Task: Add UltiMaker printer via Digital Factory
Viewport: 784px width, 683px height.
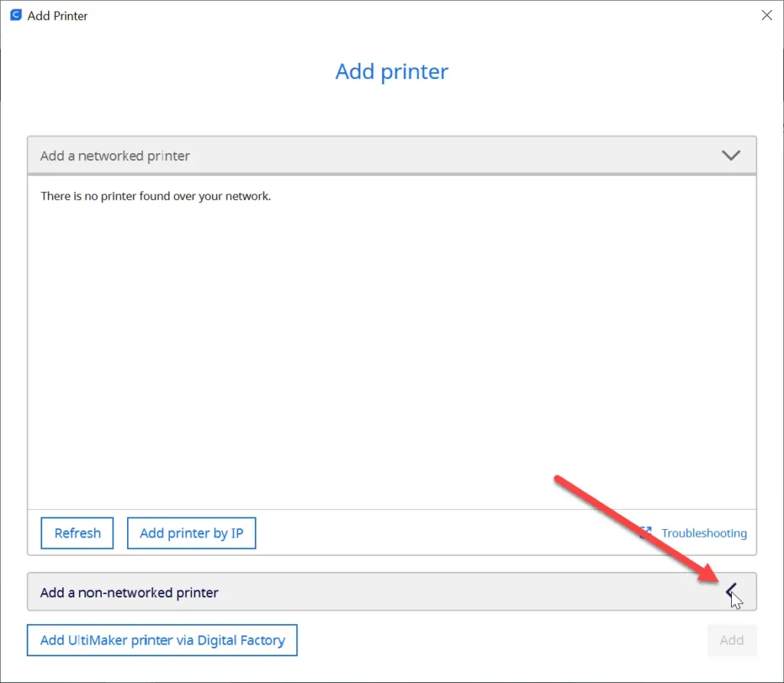Action: 162,640
